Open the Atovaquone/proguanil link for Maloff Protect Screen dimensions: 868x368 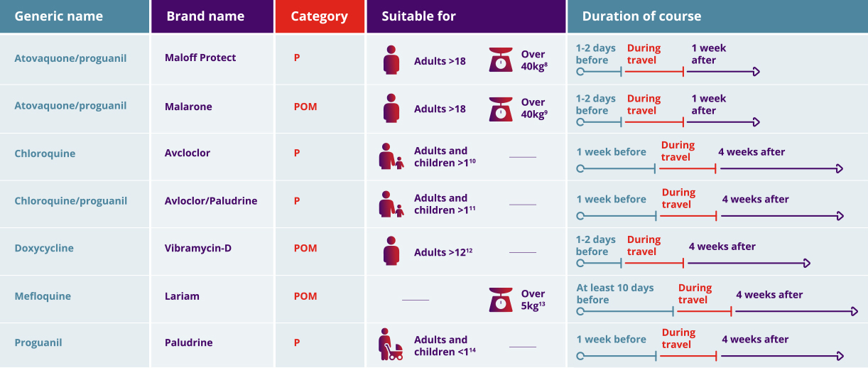[70, 58]
